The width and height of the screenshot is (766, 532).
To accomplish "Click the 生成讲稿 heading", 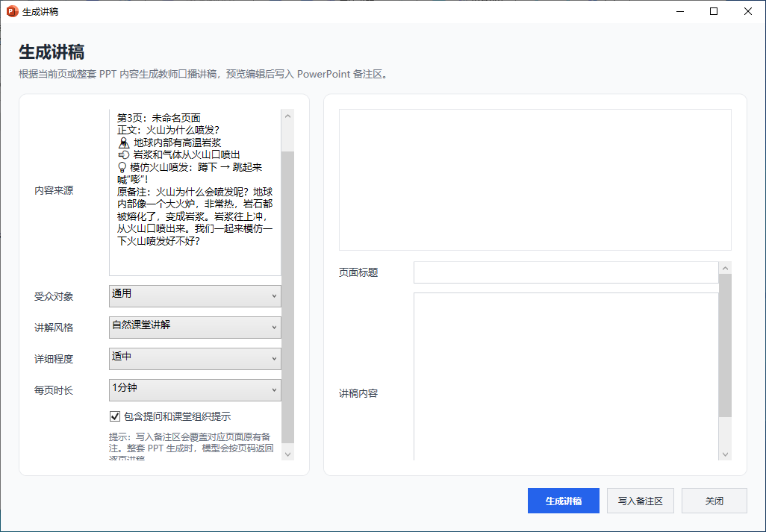I will (52, 51).
